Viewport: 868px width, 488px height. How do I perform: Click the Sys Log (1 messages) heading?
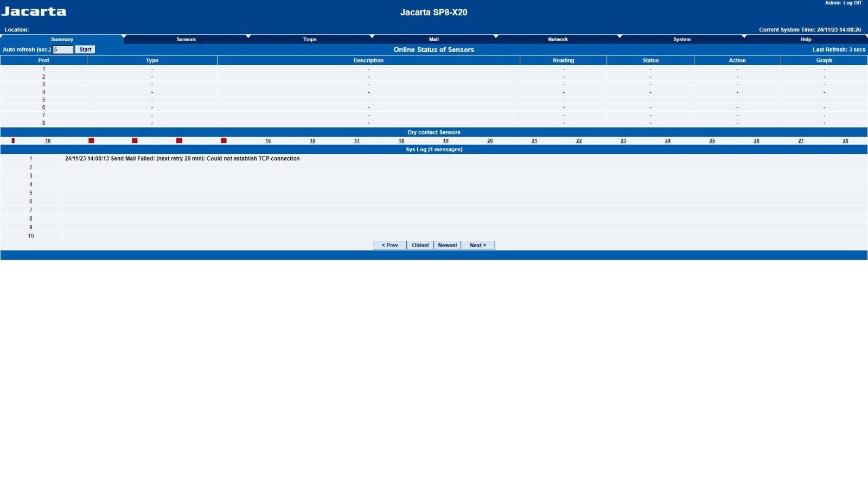coord(434,150)
